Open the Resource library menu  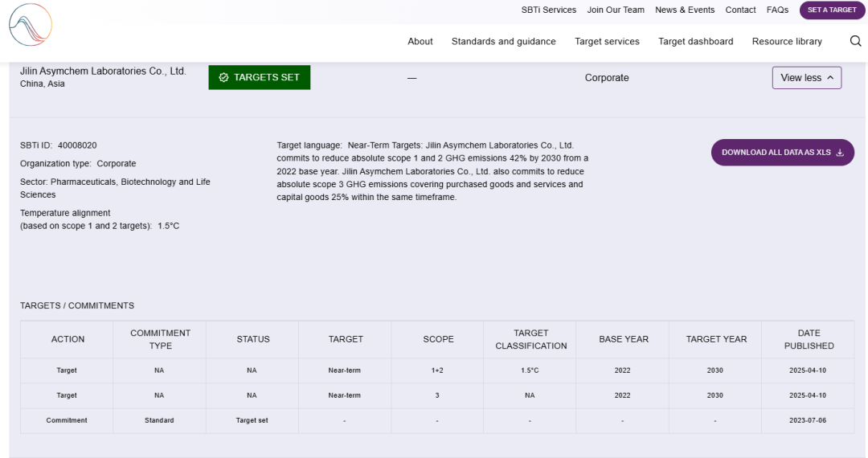786,42
